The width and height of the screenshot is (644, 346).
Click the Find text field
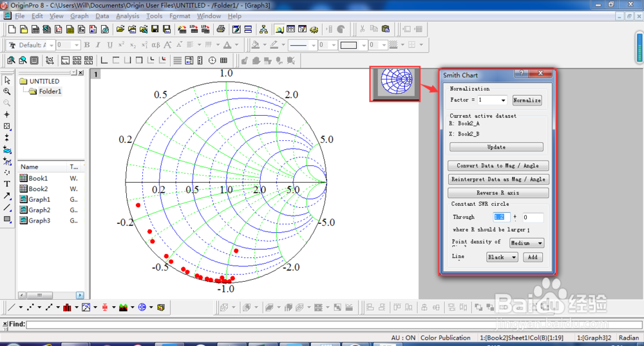click(x=334, y=325)
